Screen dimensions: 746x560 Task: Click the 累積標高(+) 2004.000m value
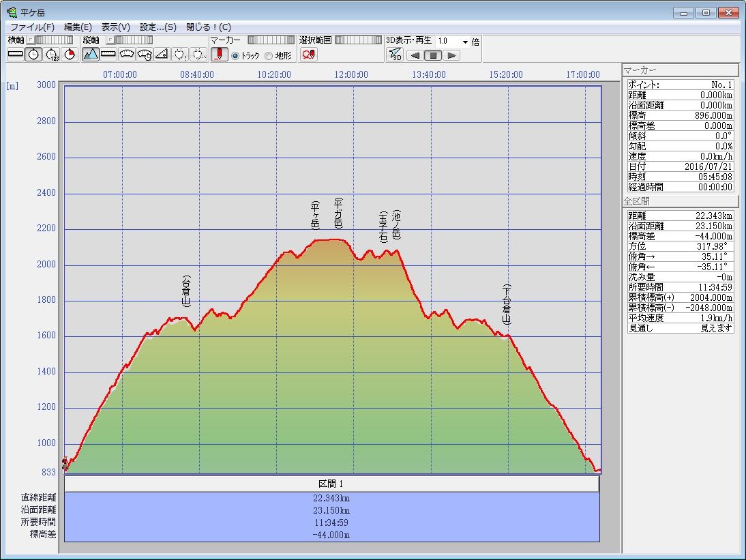(711, 297)
